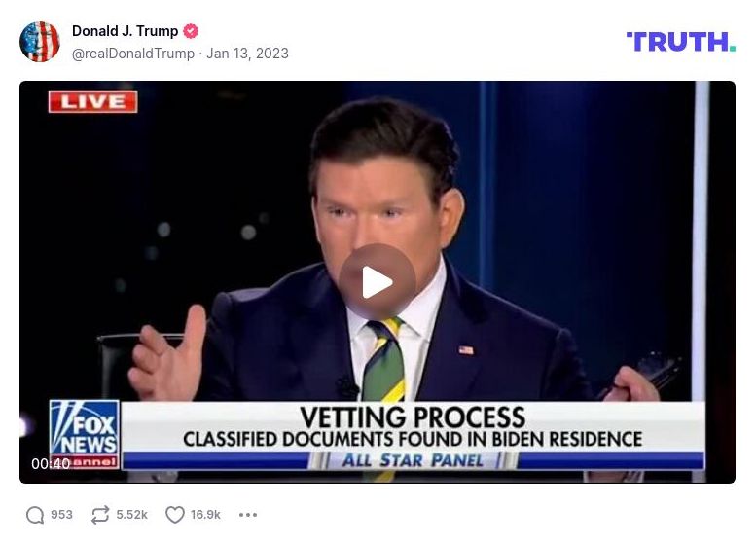Click the purple TRUTH logo
This screenshot has height=544, width=756.
pos(680,42)
